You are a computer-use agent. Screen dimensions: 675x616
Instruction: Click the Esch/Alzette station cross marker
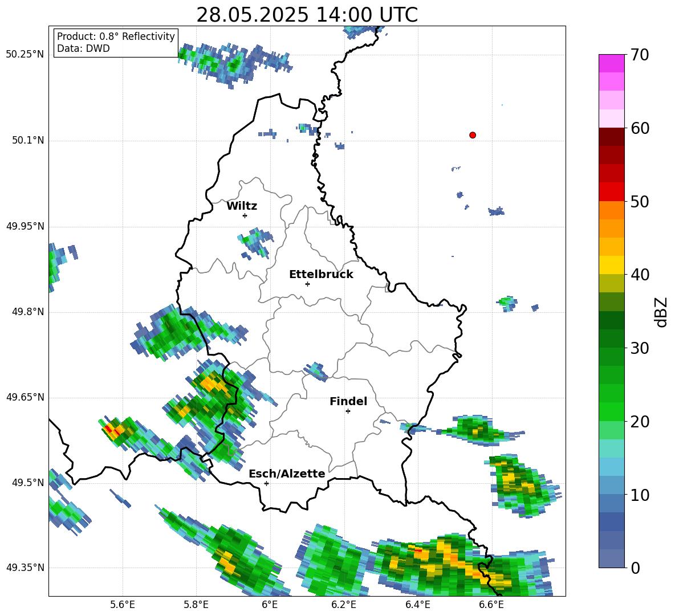click(x=266, y=483)
